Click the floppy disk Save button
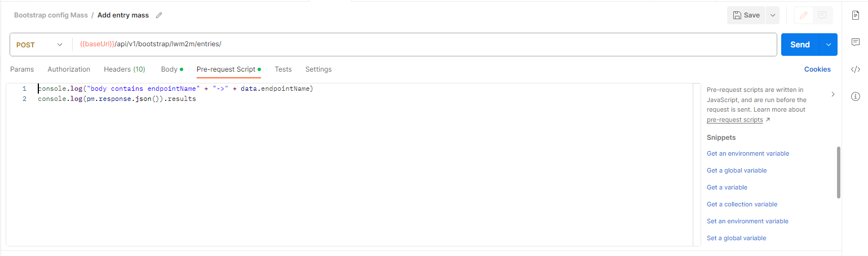This screenshot has width=868, height=256. click(746, 15)
